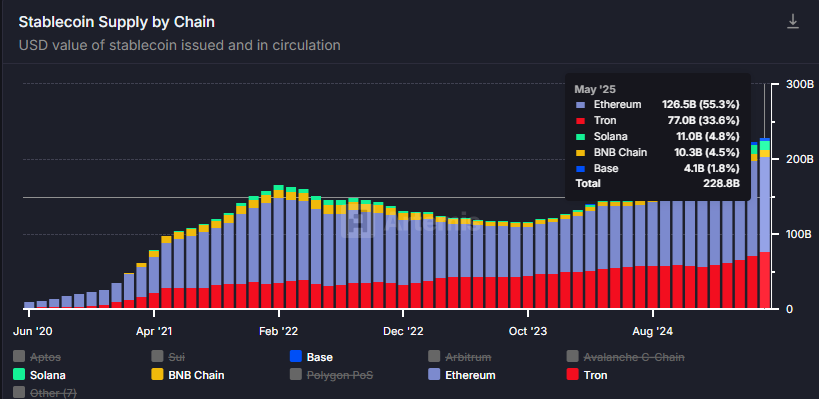Hide the Base series via legend swatch

click(x=296, y=357)
